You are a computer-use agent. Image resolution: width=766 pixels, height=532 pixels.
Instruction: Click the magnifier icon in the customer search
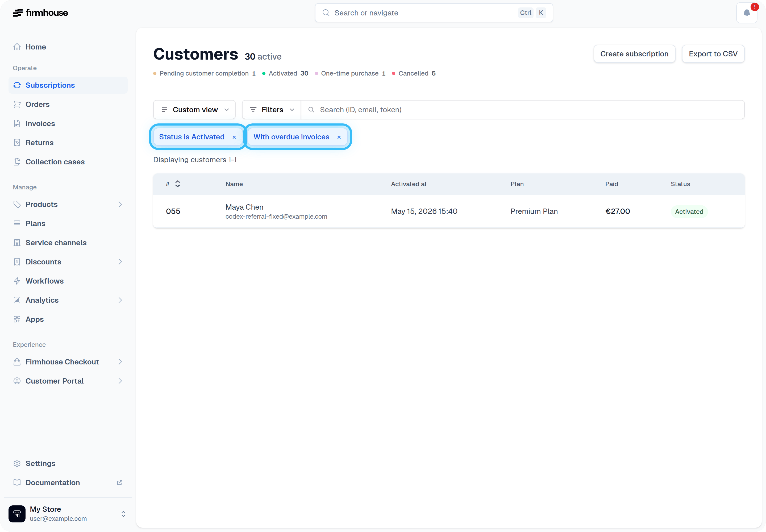[311, 110]
